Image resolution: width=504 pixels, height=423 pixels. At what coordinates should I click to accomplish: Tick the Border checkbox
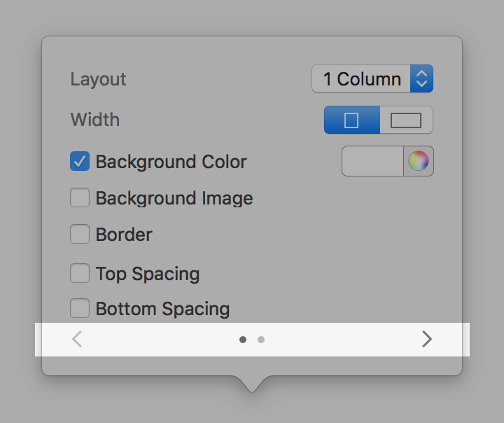80,234
